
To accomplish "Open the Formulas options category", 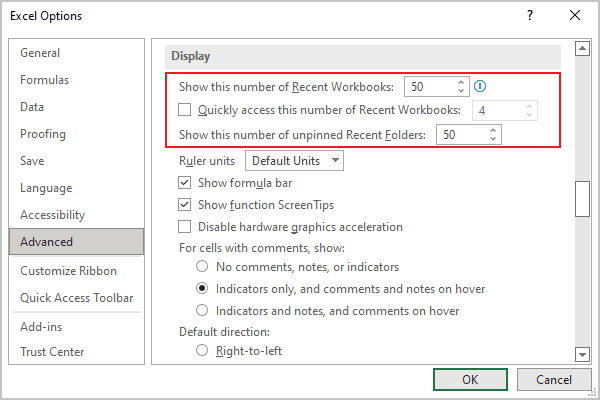I will point(77,80).
